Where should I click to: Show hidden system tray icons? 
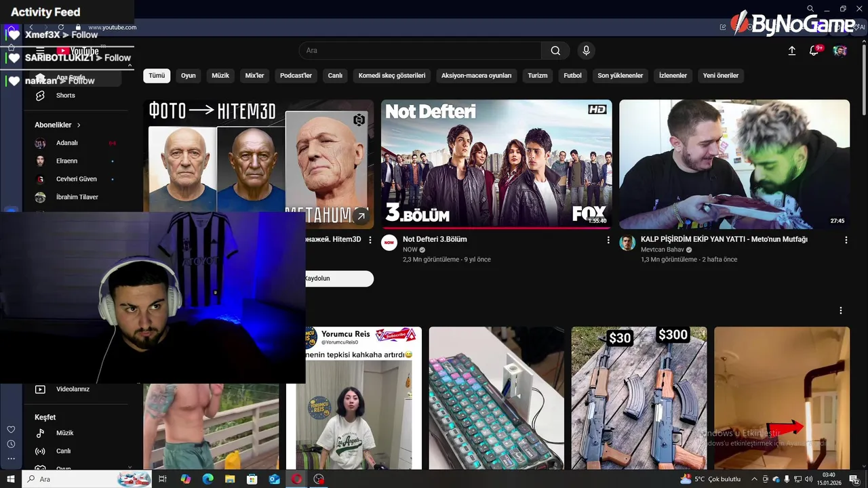click(x=754, y=479)
